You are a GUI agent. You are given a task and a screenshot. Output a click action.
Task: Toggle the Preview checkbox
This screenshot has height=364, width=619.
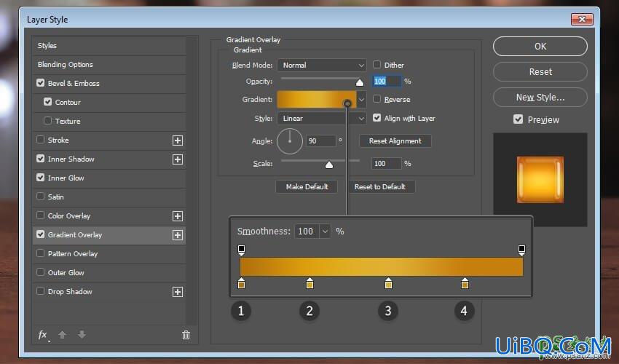click(519, 119)
